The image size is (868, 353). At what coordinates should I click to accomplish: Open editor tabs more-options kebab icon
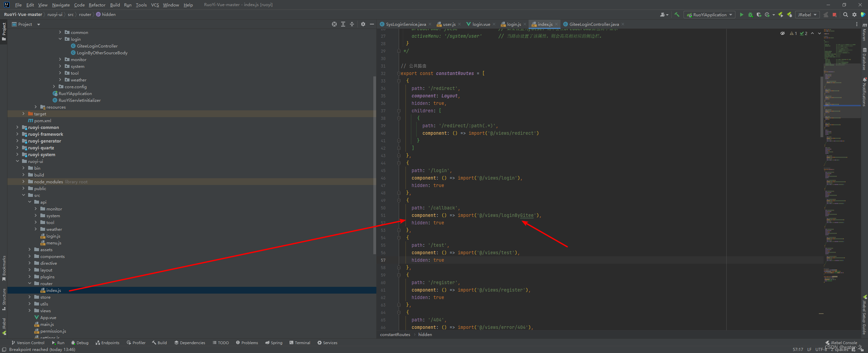tap(857, 24)
